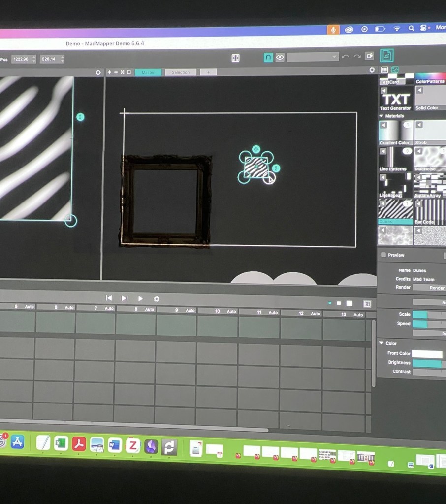Screen dimensions: 446x504
Task: Select the Master tab
Action: [x=148, y=72]
